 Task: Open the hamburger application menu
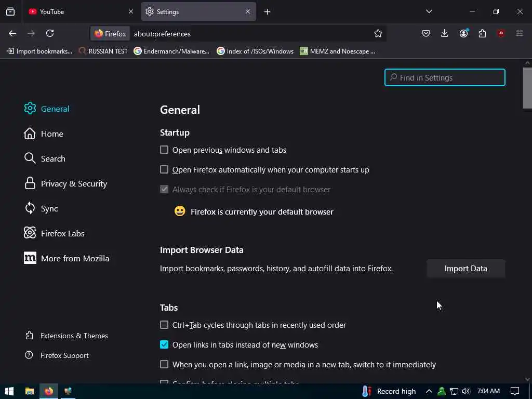520,33
